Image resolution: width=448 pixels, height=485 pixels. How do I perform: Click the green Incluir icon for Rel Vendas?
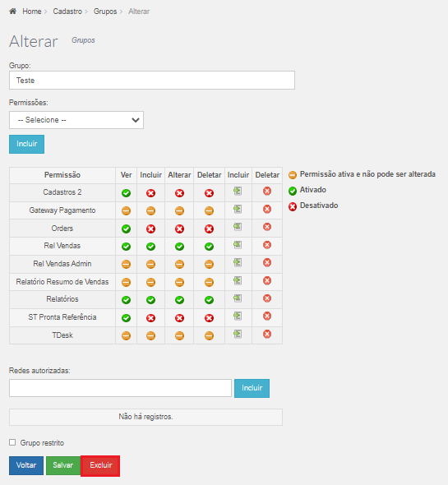point(238,245)
